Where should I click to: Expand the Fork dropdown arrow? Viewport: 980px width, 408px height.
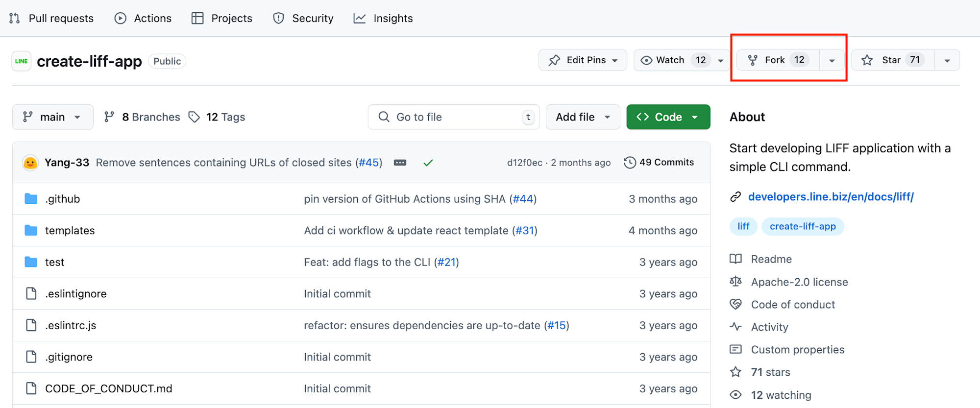[832, 60]
